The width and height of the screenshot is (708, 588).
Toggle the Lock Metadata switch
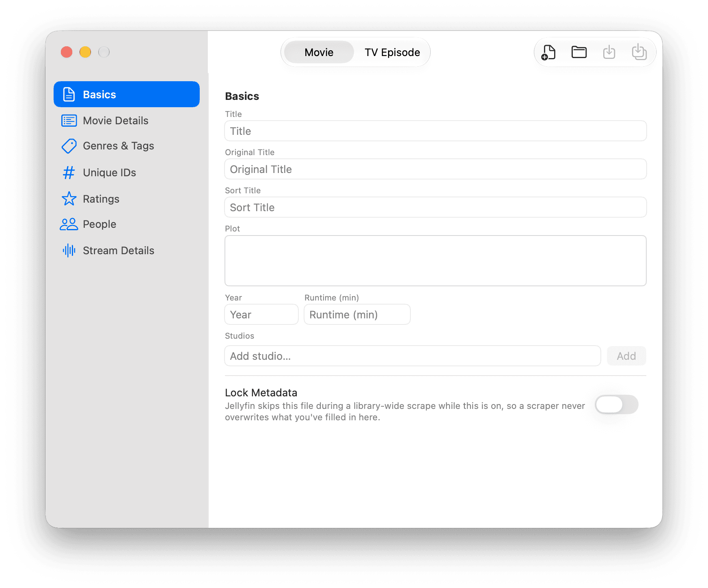616,404
